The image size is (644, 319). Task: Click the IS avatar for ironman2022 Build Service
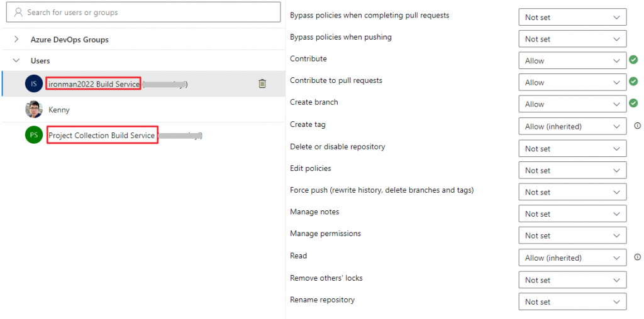pos(34,84)
